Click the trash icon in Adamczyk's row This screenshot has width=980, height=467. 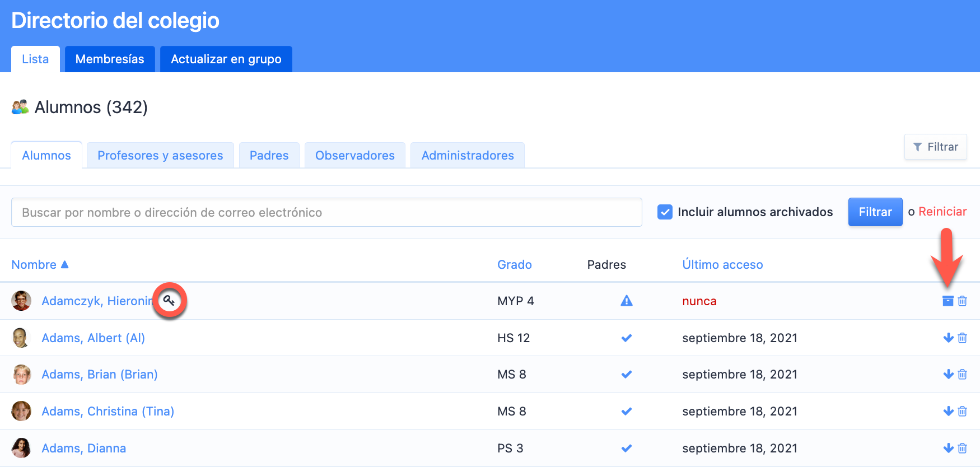coord(962,301)
